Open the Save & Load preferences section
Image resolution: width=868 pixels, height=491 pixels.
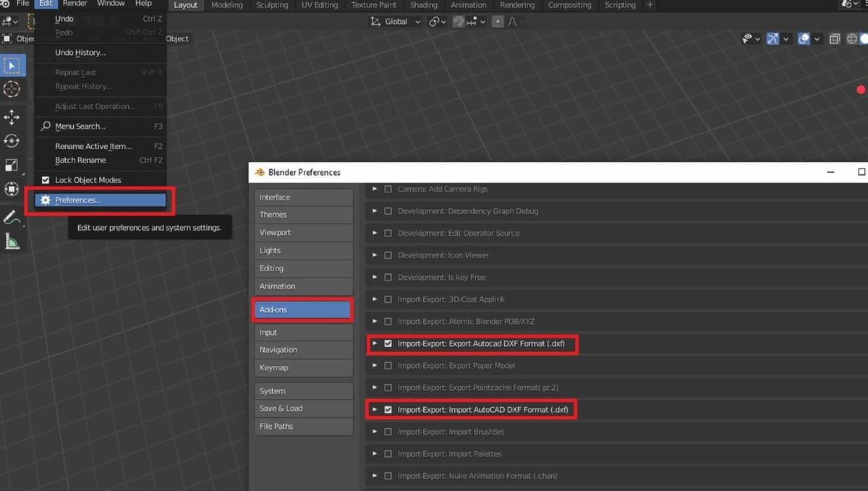[x=303, y=409]
